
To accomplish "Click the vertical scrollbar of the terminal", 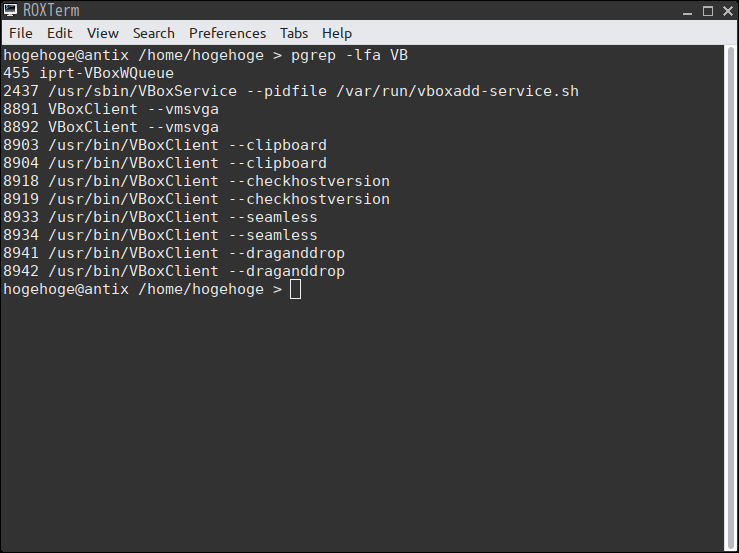I will [730, 298].
